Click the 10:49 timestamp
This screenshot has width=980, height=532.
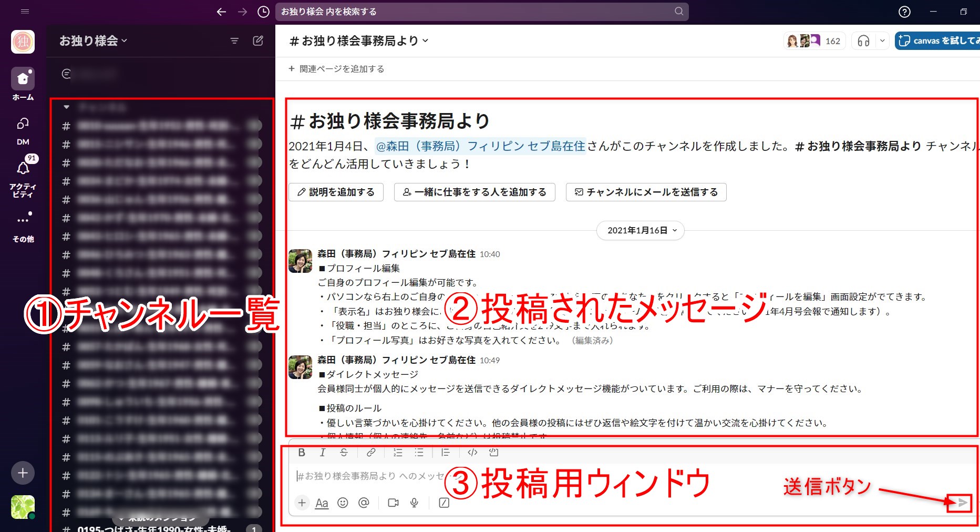(490, 361)
